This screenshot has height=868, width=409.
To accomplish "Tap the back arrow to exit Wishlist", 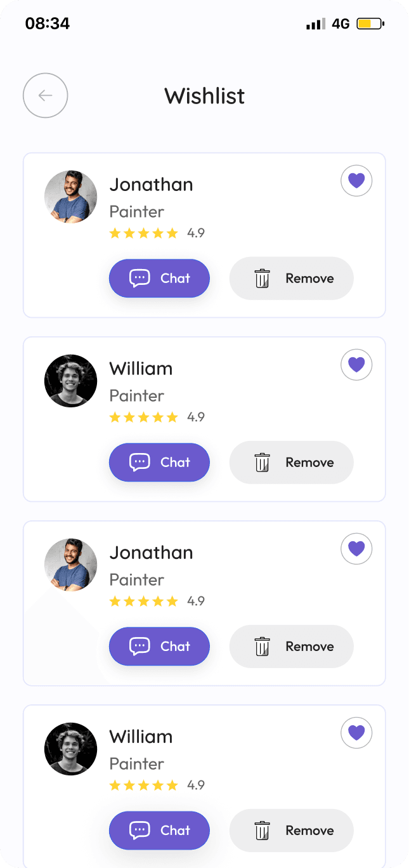I will pos(45,95).
